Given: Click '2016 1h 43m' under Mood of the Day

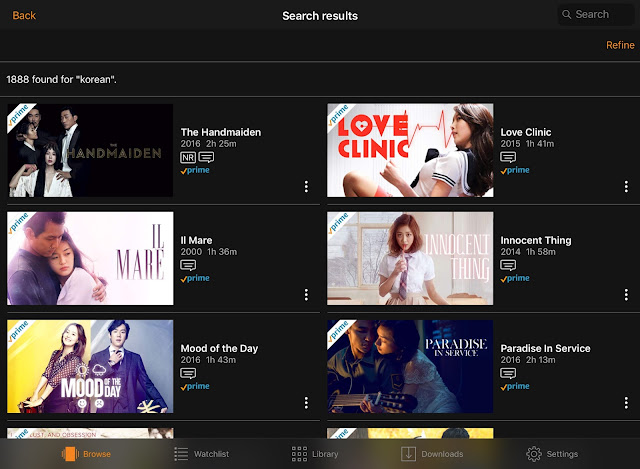Looking at the screenshot, I should [208, 360].
